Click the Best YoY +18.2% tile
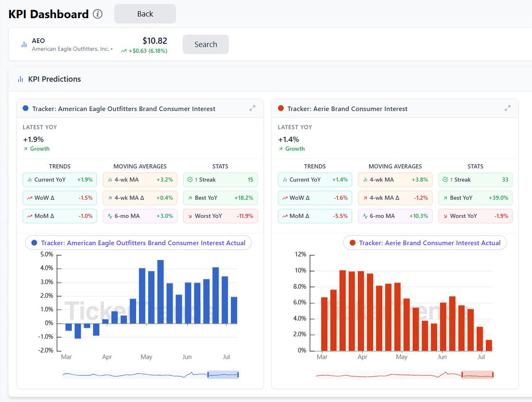This screenshot has width=532, height=402. [220, 198]
